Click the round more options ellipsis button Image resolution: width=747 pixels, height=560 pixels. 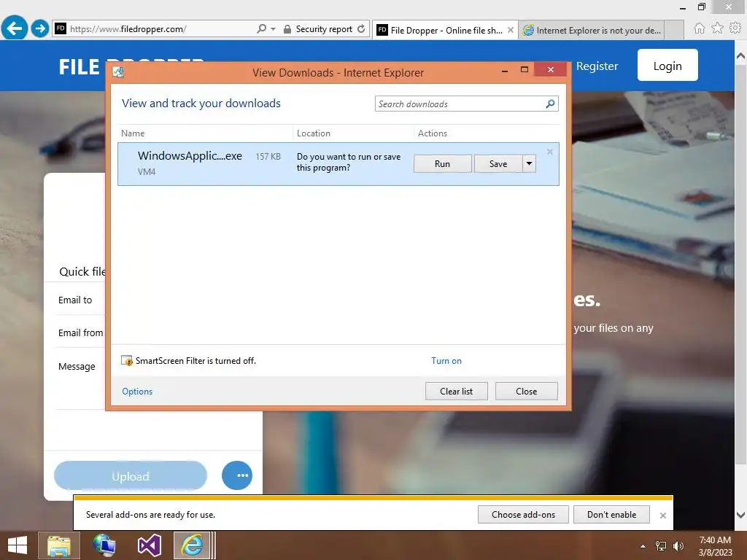coord(237,475)
